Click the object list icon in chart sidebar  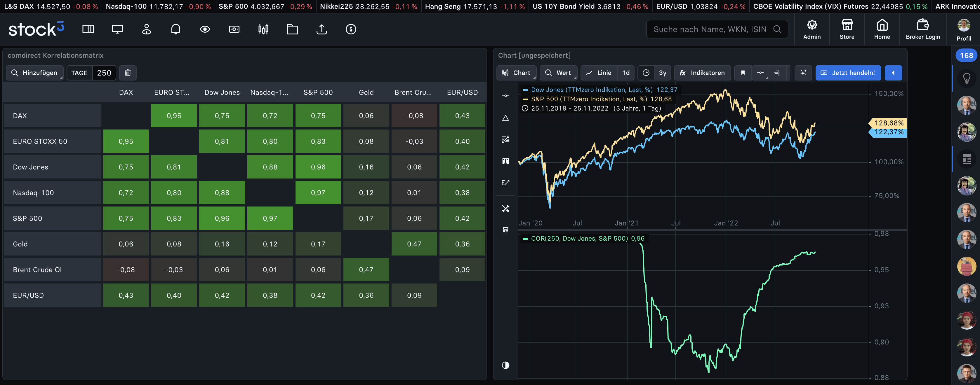click(x=505, y=230)
